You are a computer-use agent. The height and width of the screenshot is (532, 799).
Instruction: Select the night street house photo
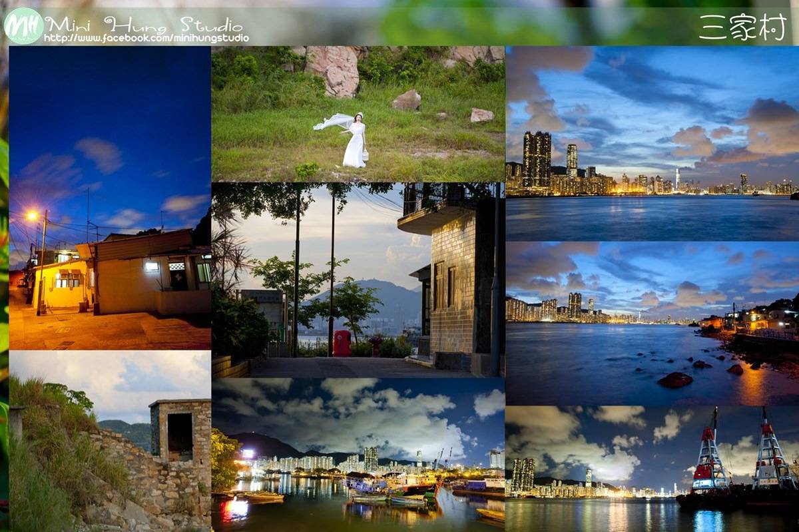click(x=110, y=198)
